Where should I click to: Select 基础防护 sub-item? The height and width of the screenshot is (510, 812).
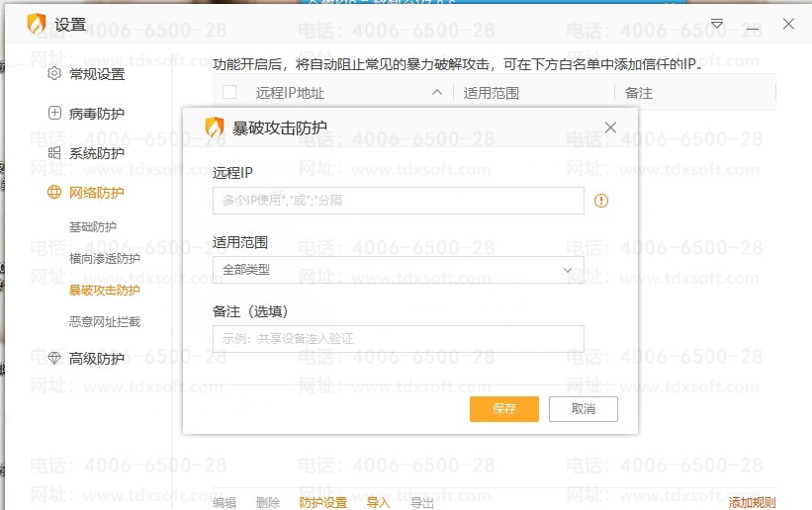click(93, 226)
